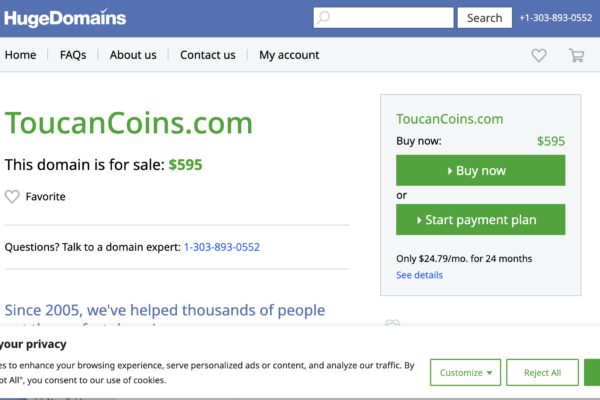The height and width of the screenshot is (400, 600).
Task: Reject all cookies
Action: 543,373
